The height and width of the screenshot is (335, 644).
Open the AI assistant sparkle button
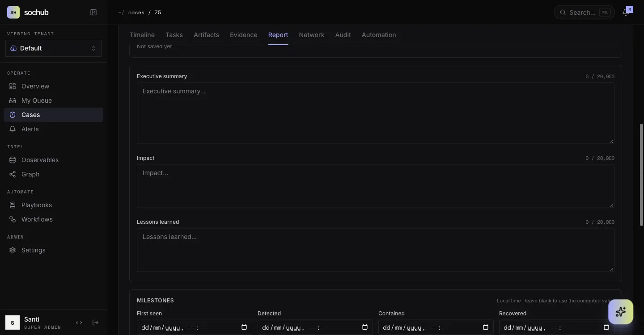620,312
